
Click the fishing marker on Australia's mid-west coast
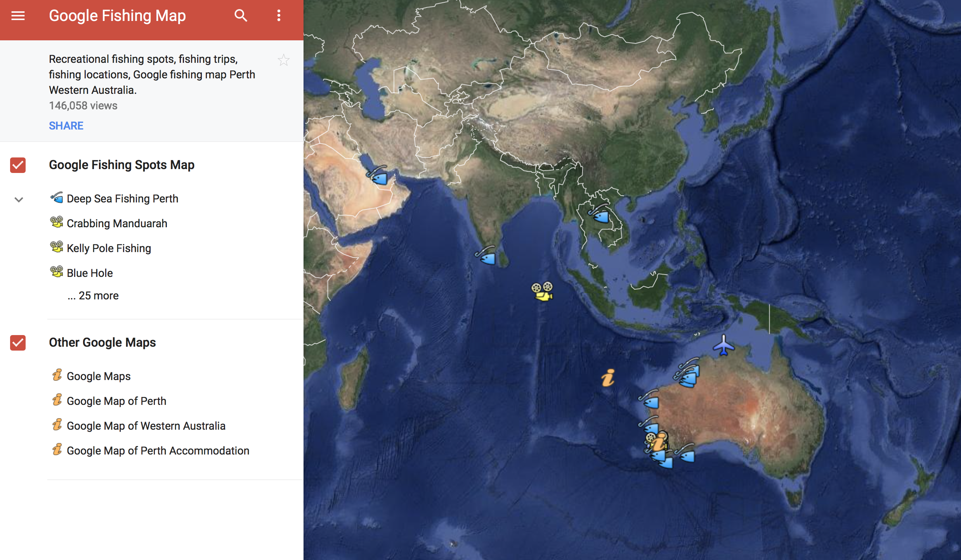(x=649, y=399)
